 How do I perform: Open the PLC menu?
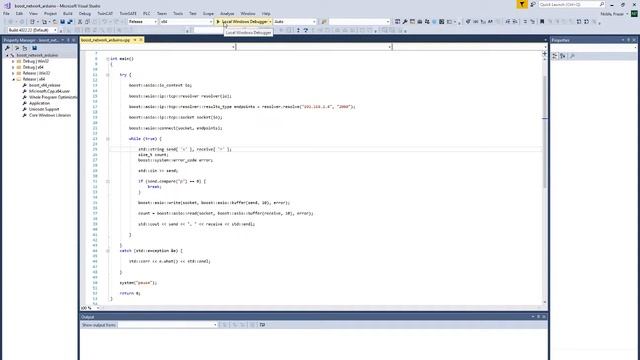[147, 13]
